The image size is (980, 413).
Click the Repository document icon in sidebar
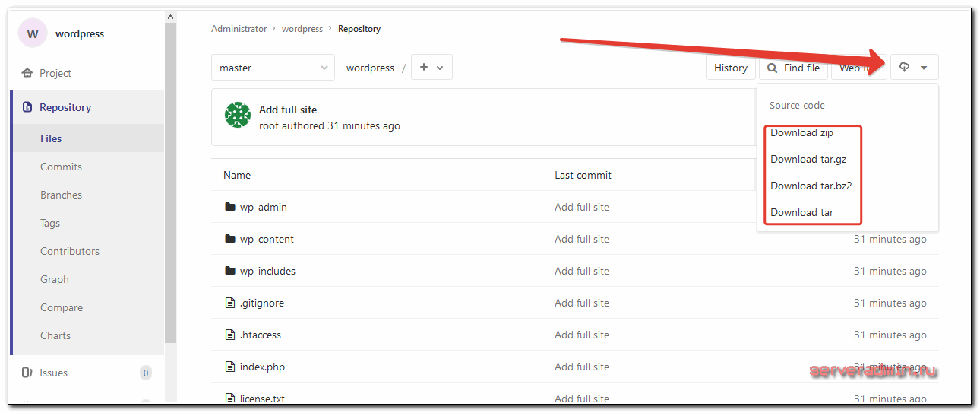(x=27, y=107)
